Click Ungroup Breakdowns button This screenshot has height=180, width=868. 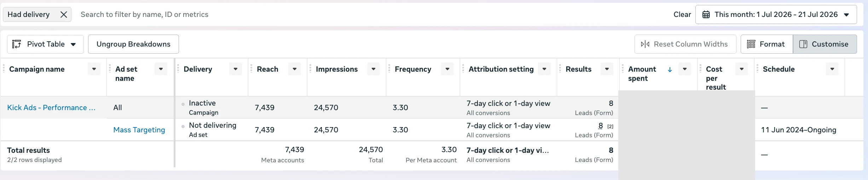pyautogui.click(x=133, y=44)
